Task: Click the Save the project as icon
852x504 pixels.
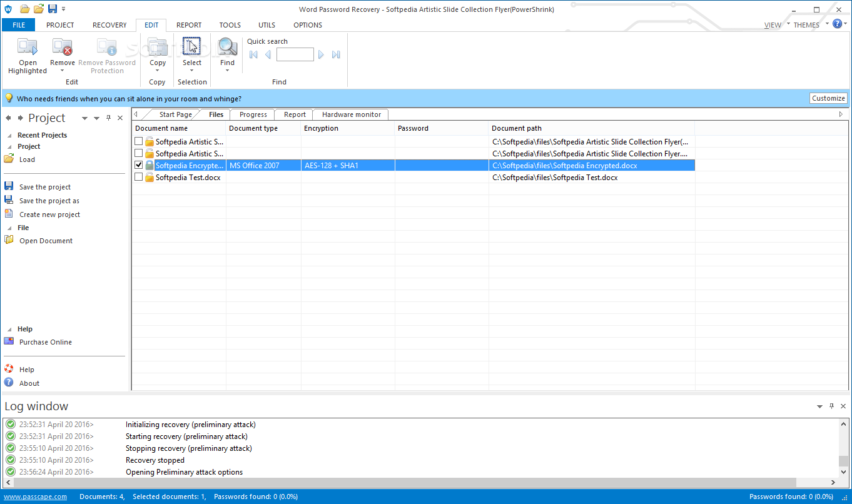Action: (x=9, y=200)
